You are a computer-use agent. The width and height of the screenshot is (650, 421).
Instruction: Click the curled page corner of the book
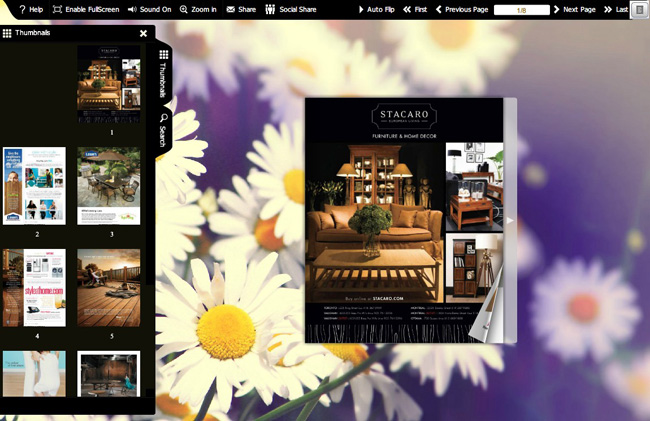tap(487, 311)
